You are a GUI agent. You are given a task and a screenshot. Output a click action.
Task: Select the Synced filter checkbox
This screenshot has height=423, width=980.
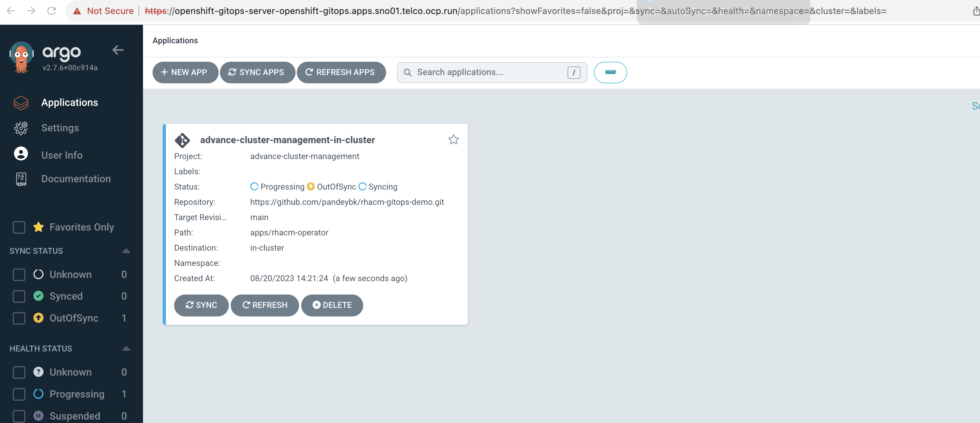pos(19,296)
